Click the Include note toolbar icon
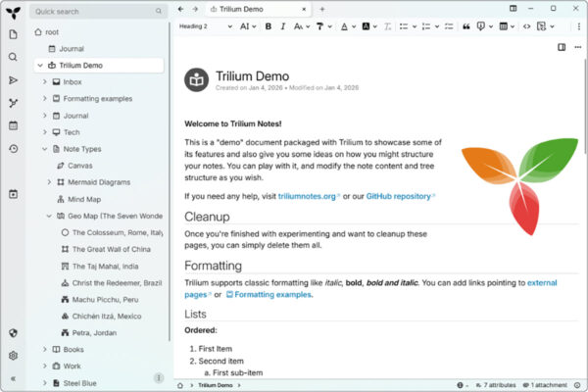Viewport: 588px width, 392px height. pyautogui.click(x=541, y=26)
